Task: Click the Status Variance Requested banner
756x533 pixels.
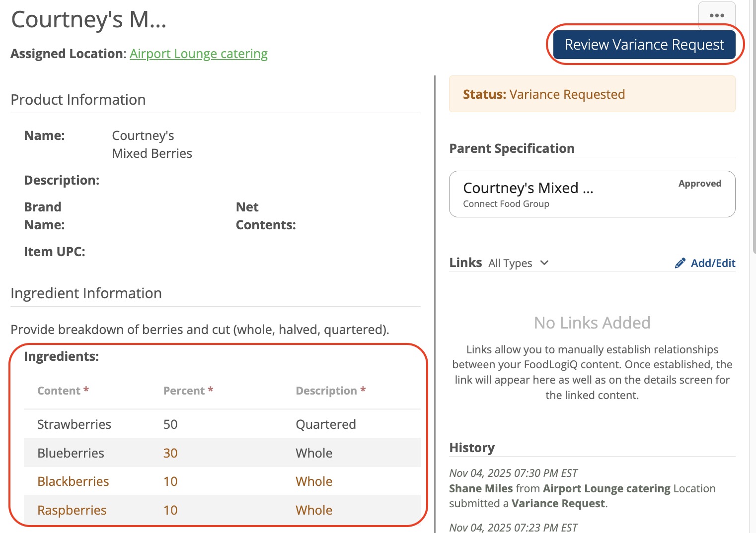Action: point(592,94)
